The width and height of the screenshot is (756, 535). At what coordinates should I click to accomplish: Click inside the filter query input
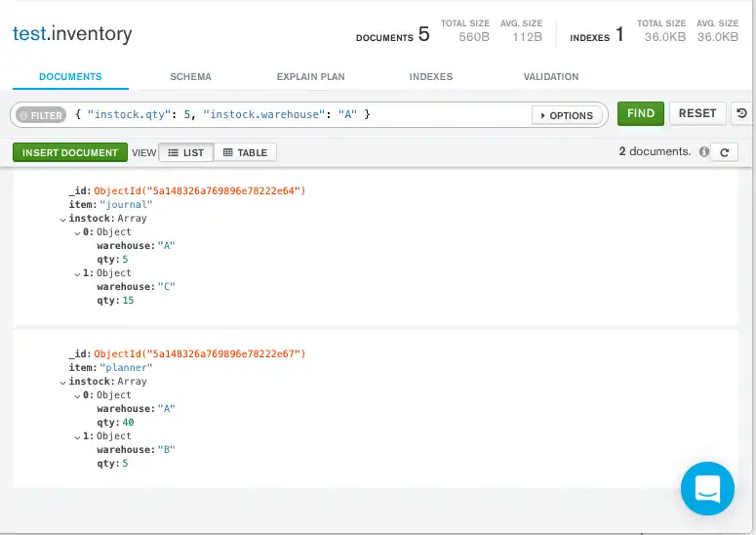coord(293,115)
